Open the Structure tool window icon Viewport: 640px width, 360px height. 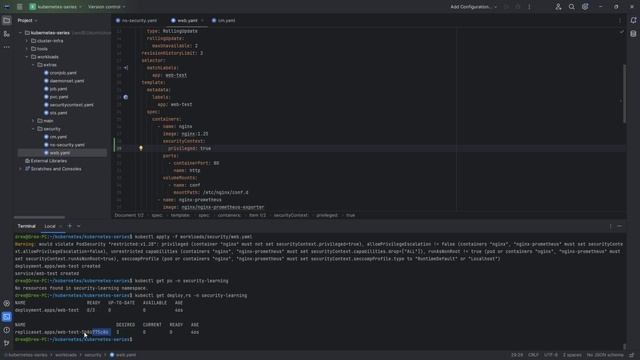(7, 34)
